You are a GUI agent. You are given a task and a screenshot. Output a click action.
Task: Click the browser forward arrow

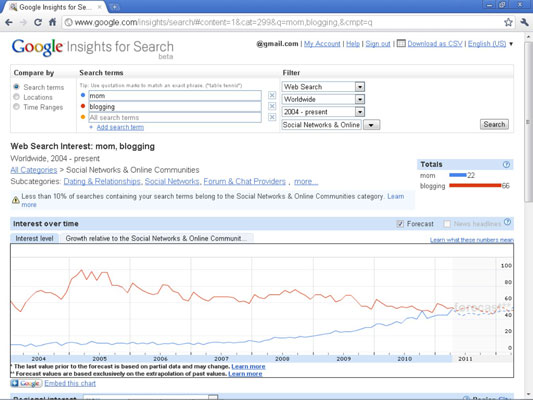tap(23, 22)
